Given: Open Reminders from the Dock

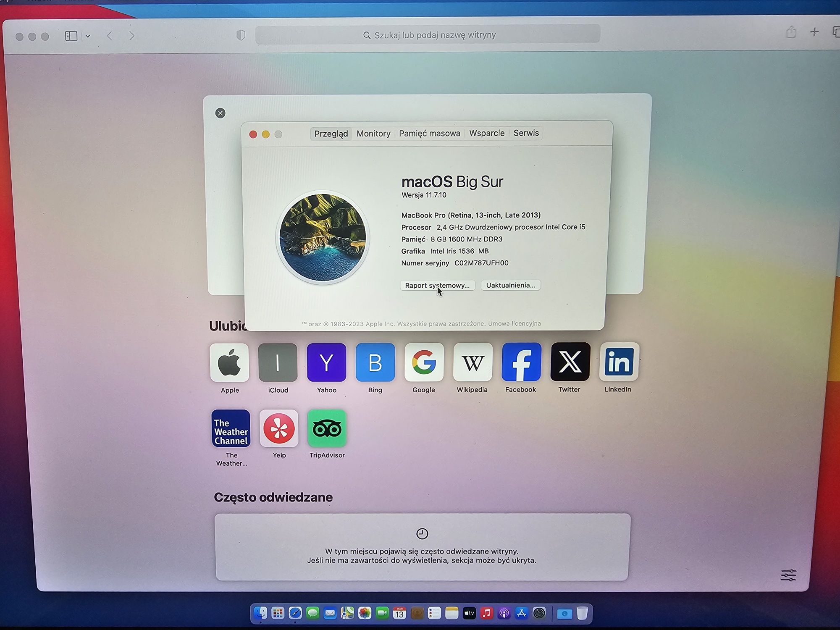Looking at the screenshot, I should tap(434, 613).
